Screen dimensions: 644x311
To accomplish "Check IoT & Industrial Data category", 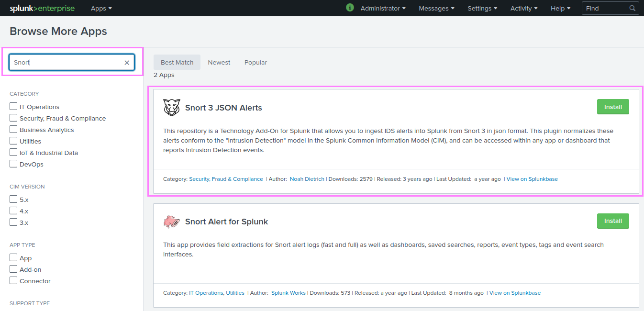I will point(13,152).
